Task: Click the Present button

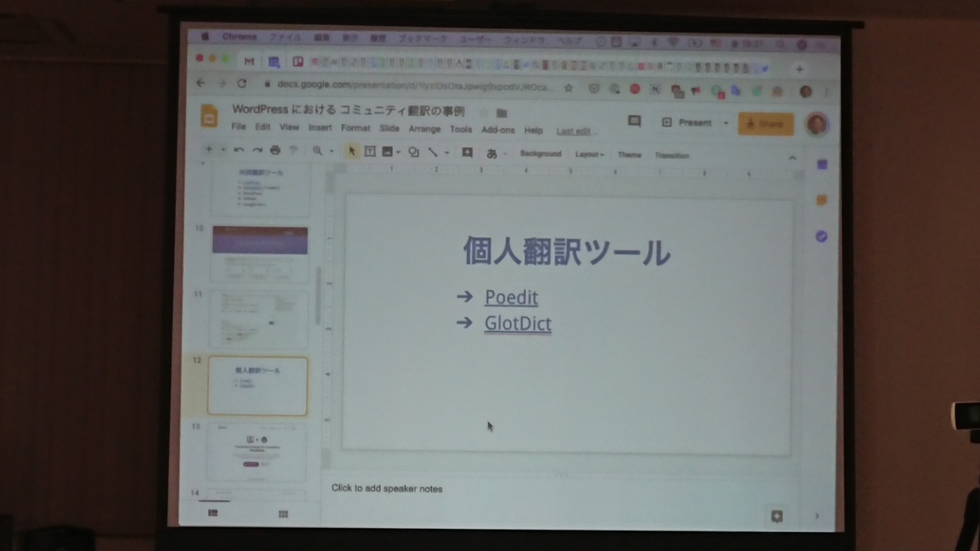Action: click(x=686, y=122)
